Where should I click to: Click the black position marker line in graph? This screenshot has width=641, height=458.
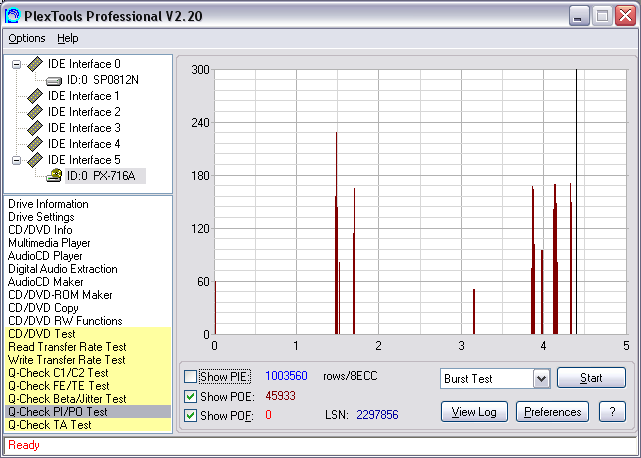click(576, 202)
